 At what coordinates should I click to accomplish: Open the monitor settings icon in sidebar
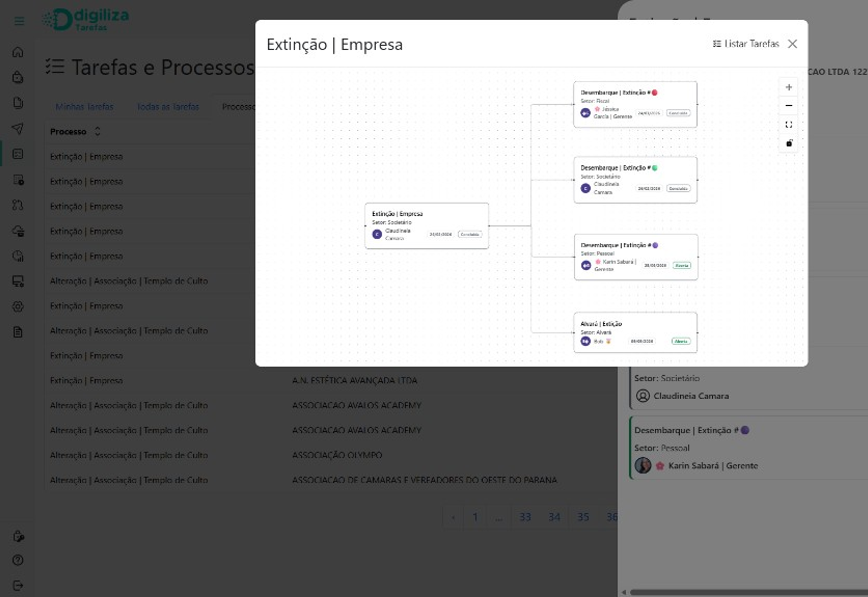(x=18, y=281)
